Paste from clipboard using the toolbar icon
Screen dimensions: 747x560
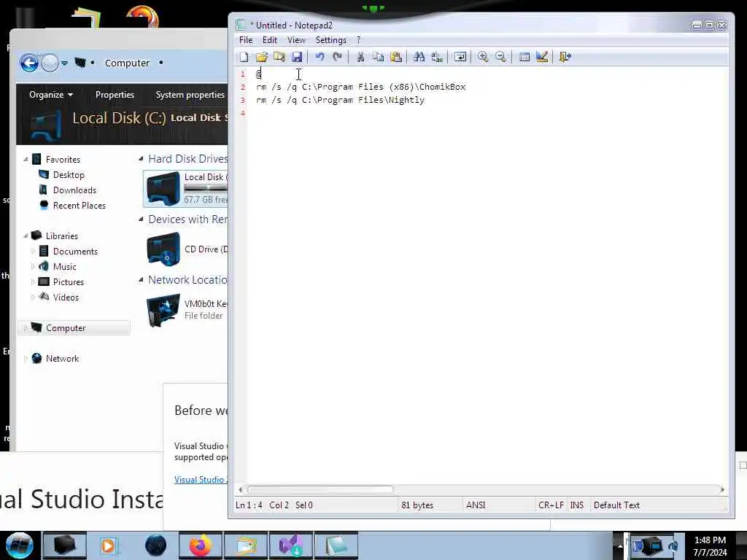pos(396,57)
